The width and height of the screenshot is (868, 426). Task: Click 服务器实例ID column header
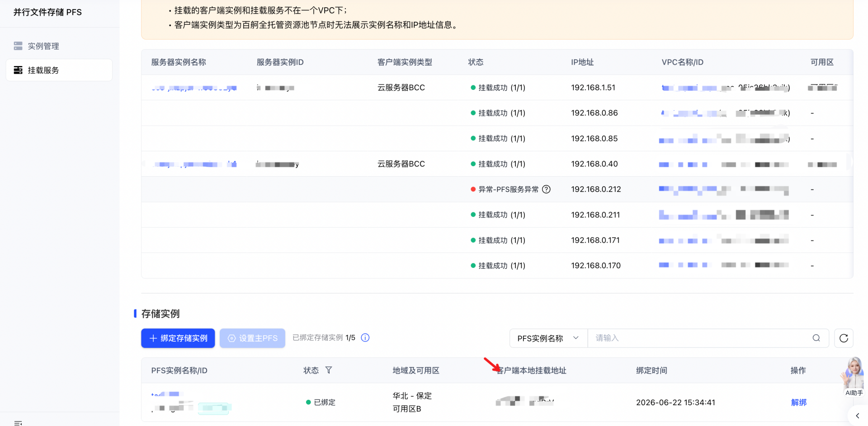click(x=280, y=62)
